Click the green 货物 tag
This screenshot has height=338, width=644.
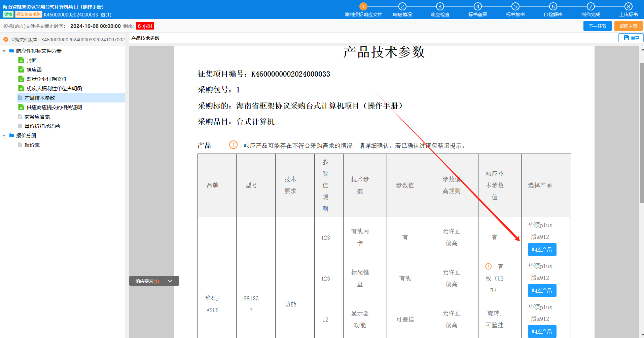click(x=8, y=14)
